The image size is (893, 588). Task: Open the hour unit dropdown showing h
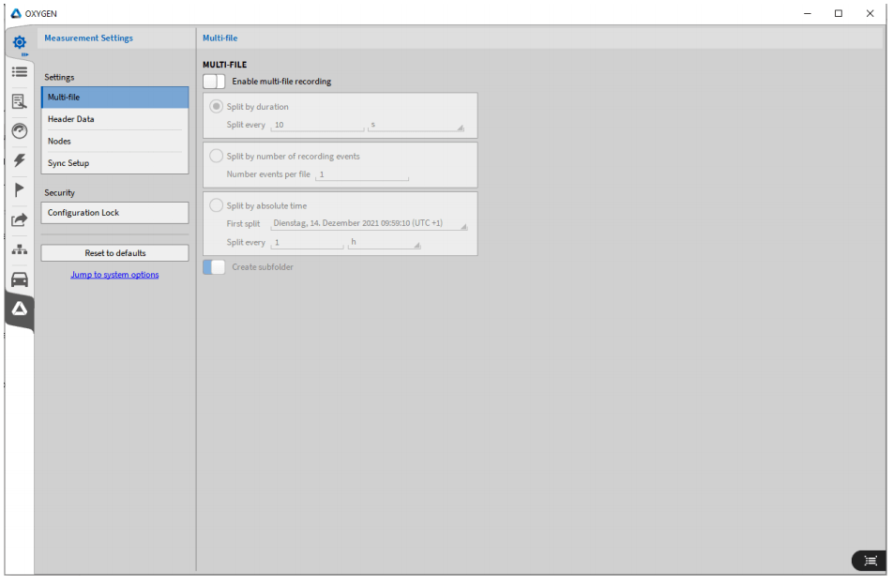(385, 243)
